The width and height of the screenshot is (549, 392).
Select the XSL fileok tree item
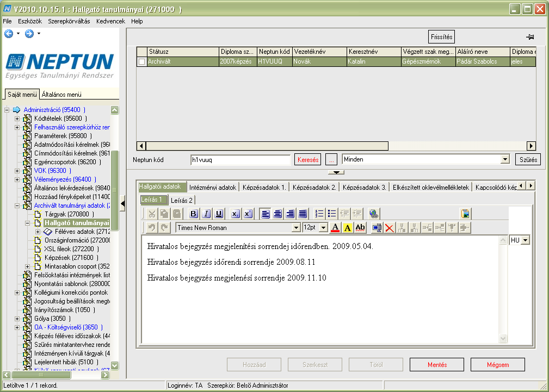(x=71, y=249)
